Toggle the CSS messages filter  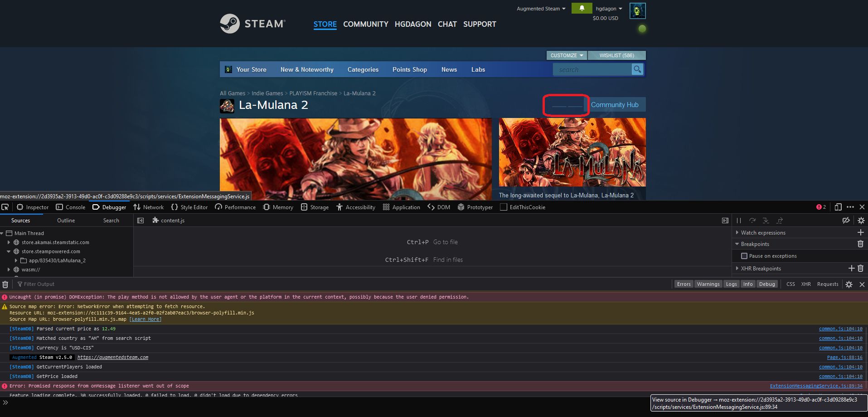(x=790, y=284)
